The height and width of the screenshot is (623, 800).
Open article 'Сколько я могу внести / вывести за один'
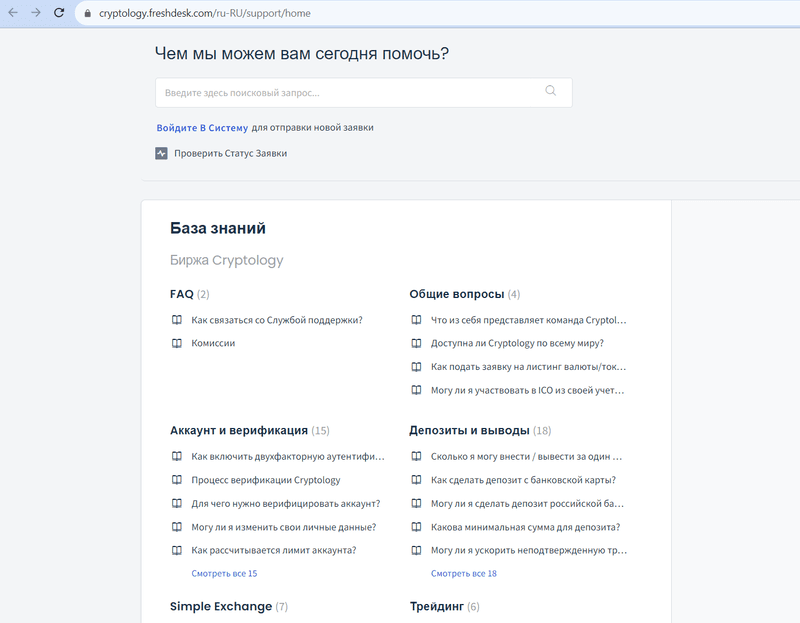[527, 456]
